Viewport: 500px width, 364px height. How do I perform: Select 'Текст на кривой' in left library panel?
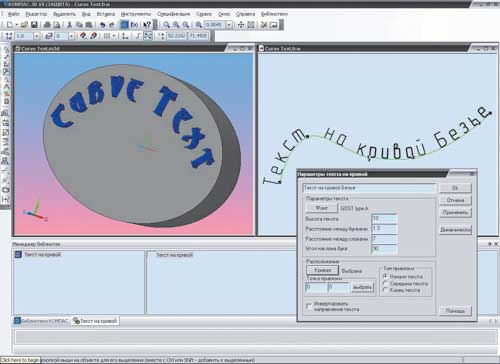[42, 255]
